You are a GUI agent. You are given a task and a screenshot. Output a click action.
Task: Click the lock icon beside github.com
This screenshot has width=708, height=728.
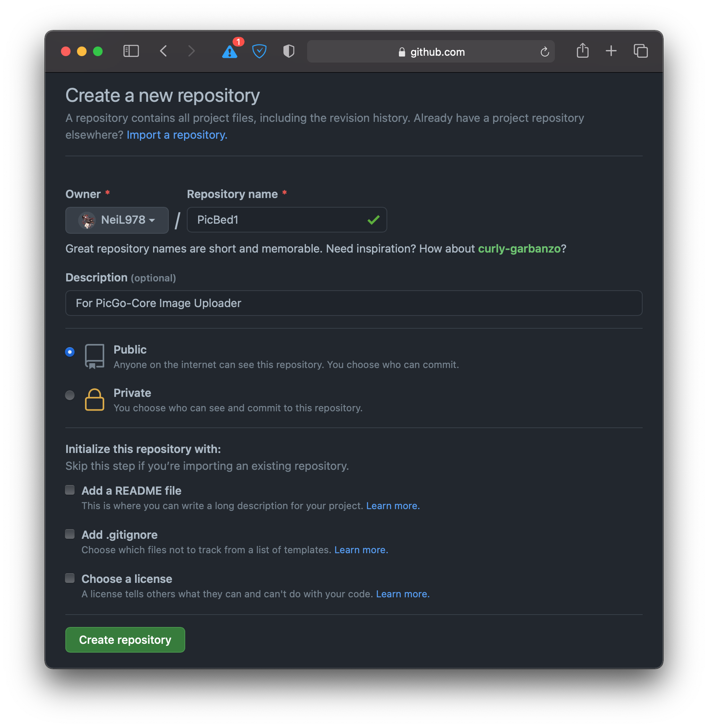coord(402,52)
